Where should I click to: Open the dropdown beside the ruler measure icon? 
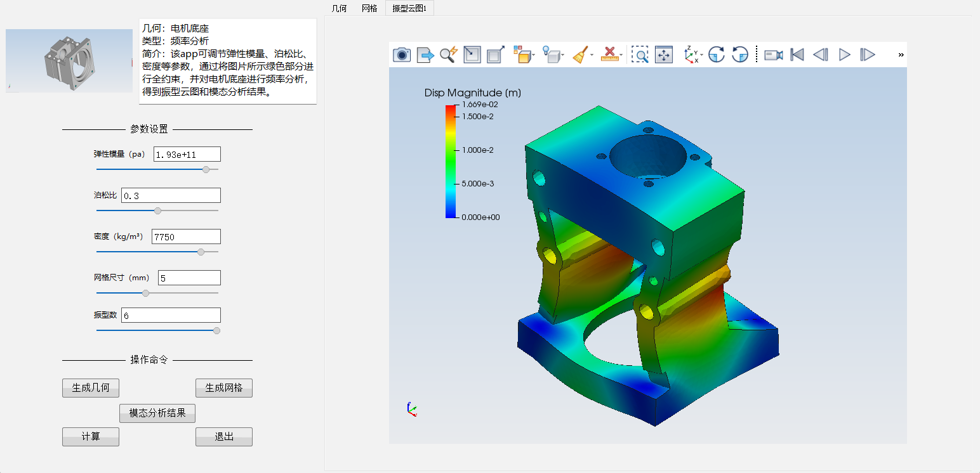[621, 55]
